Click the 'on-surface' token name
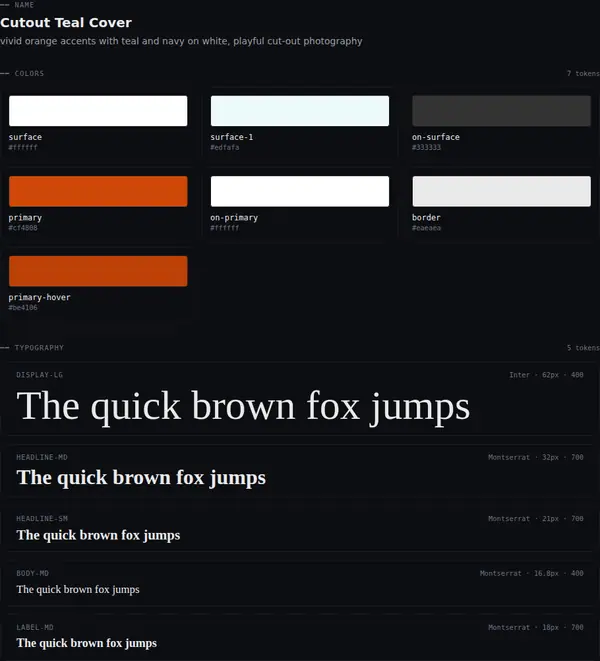The width and height of the screenshot is (600, 661). coord(436,137)
